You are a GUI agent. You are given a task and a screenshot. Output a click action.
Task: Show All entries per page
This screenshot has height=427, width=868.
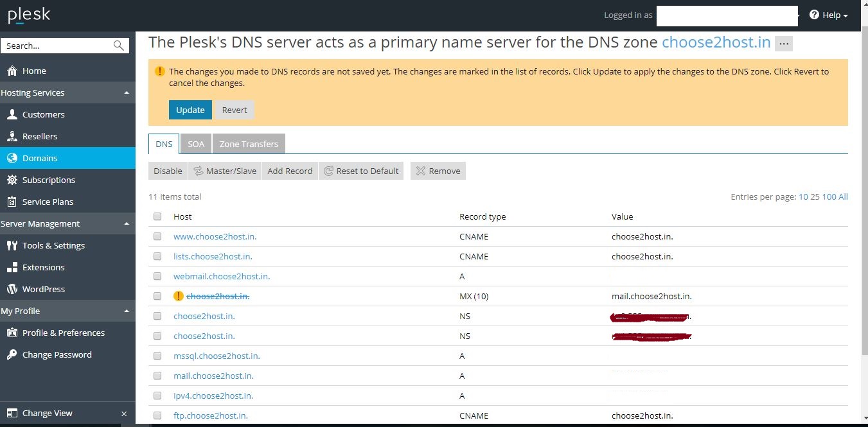pyautogui.click(x=843, y=196)
